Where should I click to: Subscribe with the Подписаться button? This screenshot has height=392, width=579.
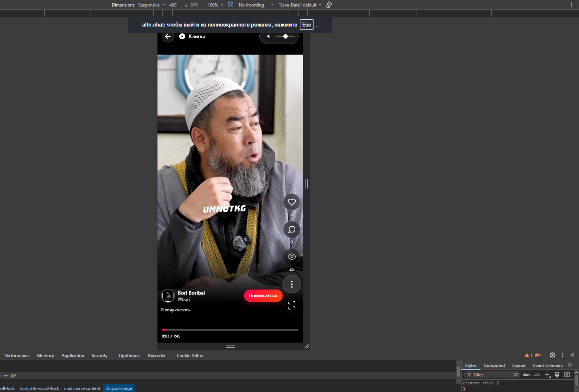[x=263, y=296]
